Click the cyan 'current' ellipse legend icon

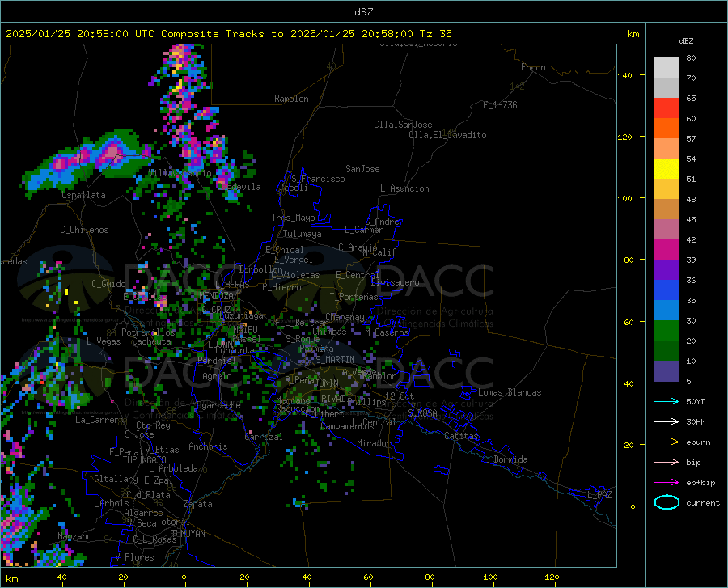pyautogui.click(x=667, y=502)
